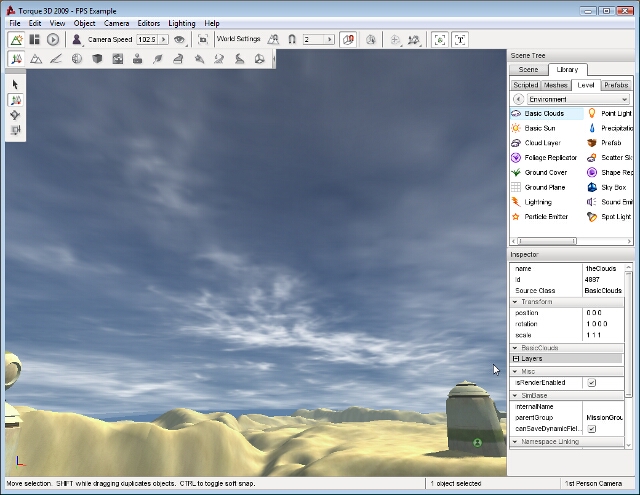
Task: Click the library back arrow button
Action: pyautogui.click(x=518, y=99)
